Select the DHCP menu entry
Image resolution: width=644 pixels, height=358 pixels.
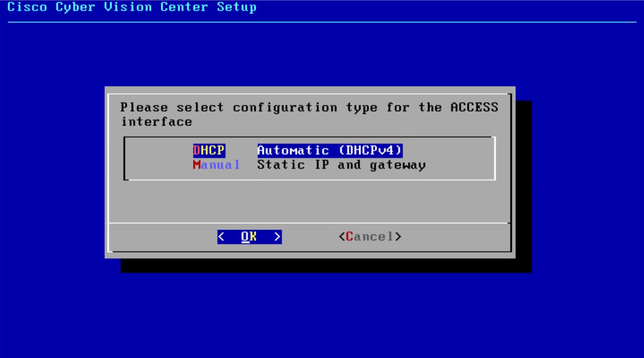click(x=209, y=150)
